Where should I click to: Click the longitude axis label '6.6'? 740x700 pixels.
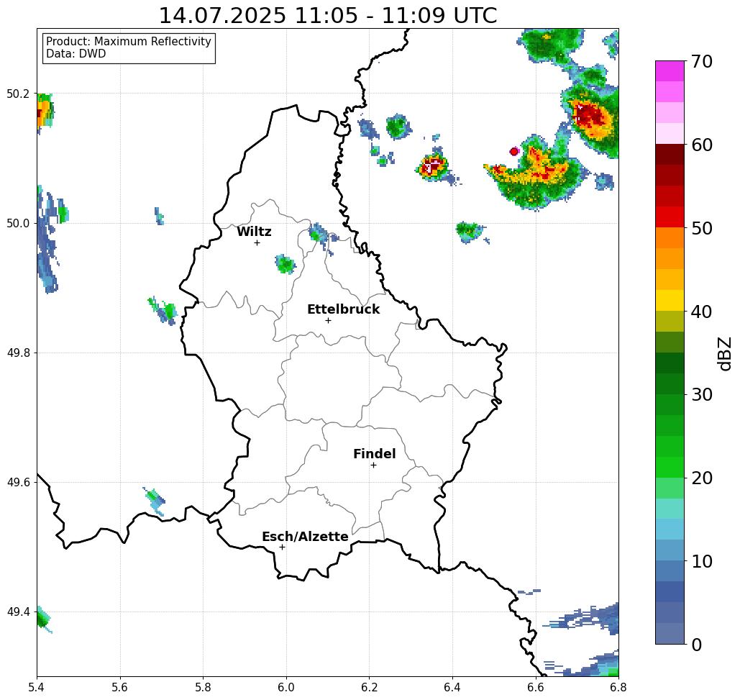(536, 687)
